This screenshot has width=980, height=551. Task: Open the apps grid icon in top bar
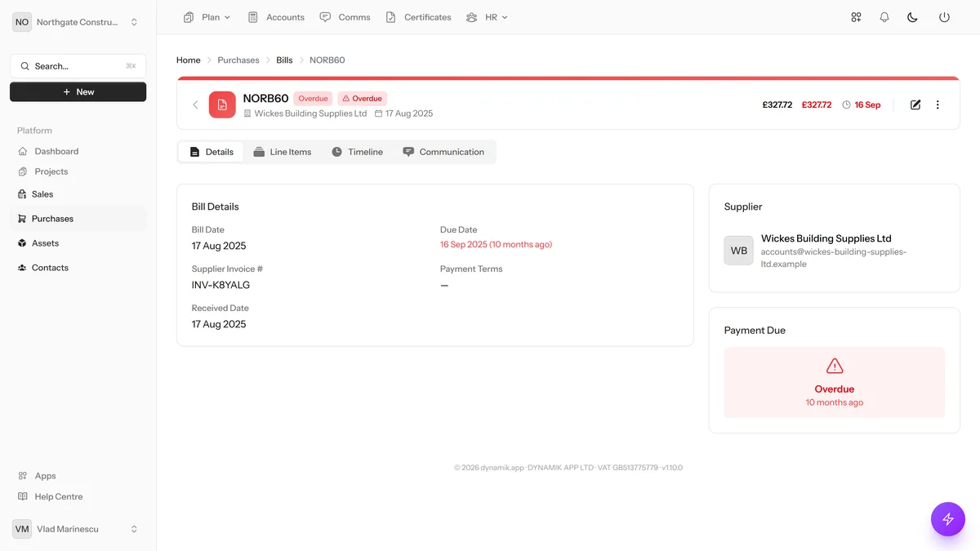coord(856,17)
